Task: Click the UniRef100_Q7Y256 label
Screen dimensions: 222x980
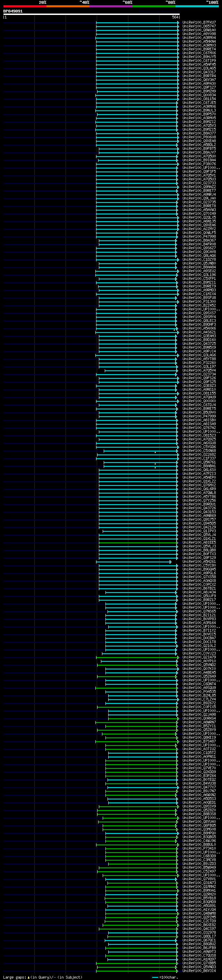Action: click(199, 501)
